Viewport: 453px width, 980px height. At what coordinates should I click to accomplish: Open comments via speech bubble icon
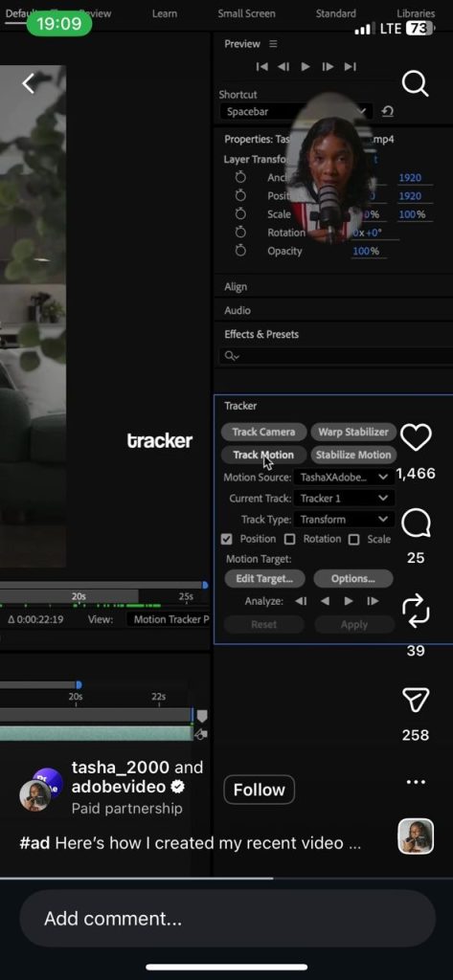pos(416,523)
